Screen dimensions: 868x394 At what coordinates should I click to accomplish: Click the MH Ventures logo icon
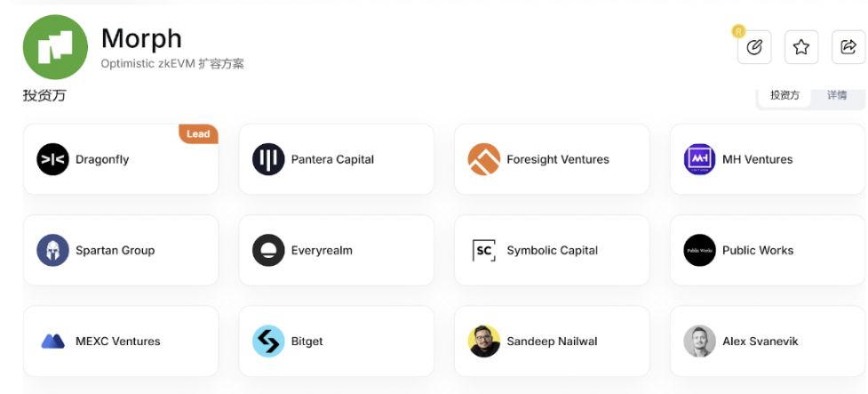699,159
